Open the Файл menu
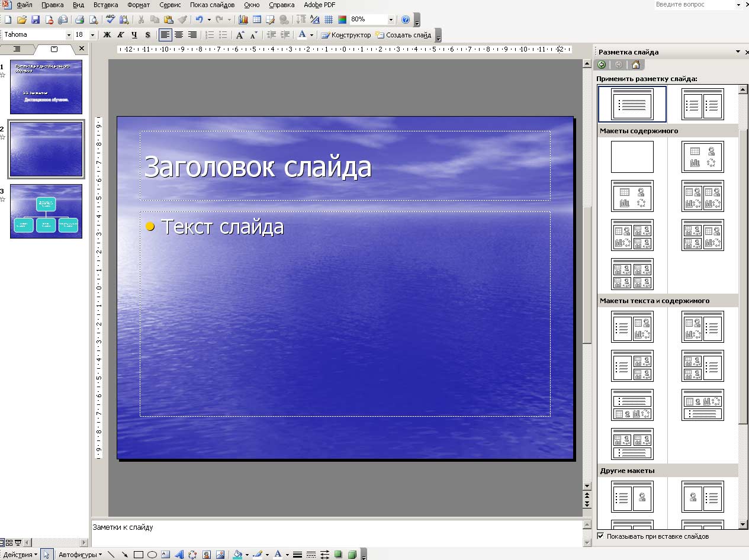The width and height of the screenshot is (749, 560). pos(24,5)
